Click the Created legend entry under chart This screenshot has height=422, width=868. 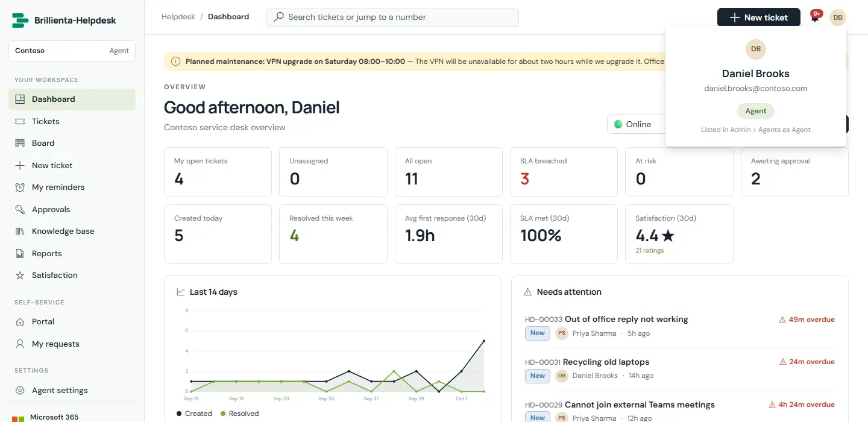tap(194, 414)
